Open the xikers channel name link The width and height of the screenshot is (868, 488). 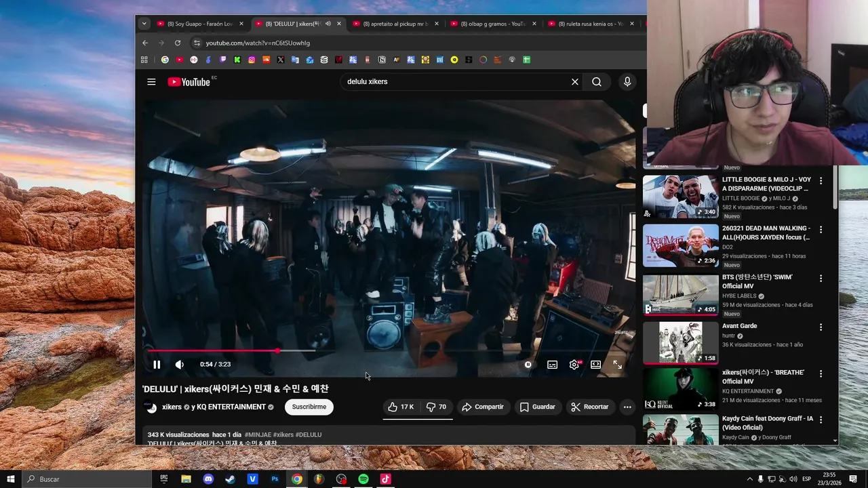(x=172, y=407)
